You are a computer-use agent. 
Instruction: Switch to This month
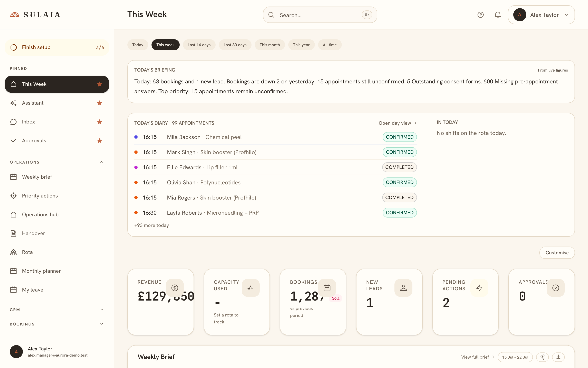270,45
